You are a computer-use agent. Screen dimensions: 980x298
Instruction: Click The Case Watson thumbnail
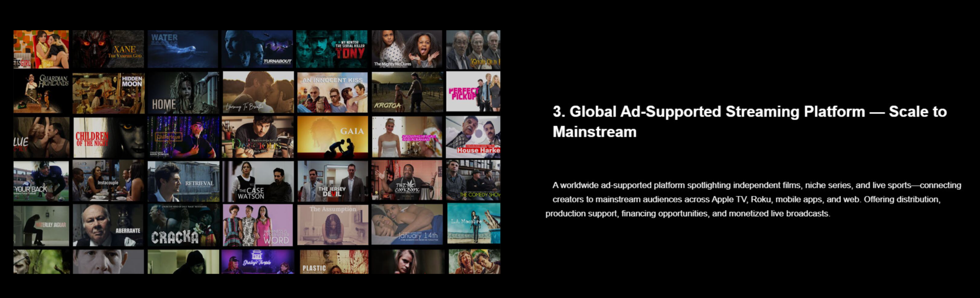pyautogui.click(x=258, y=182)
